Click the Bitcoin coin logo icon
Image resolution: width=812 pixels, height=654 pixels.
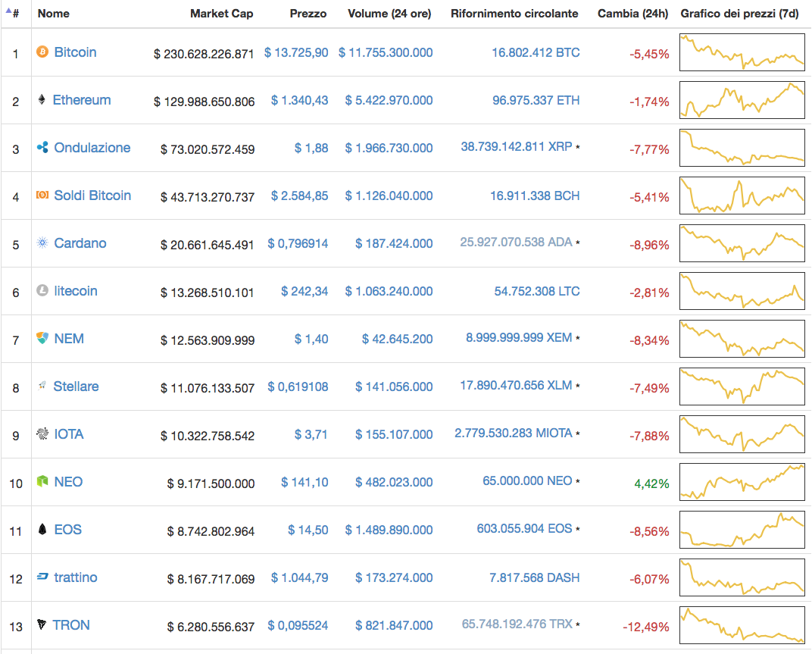[x=42, y=52]
